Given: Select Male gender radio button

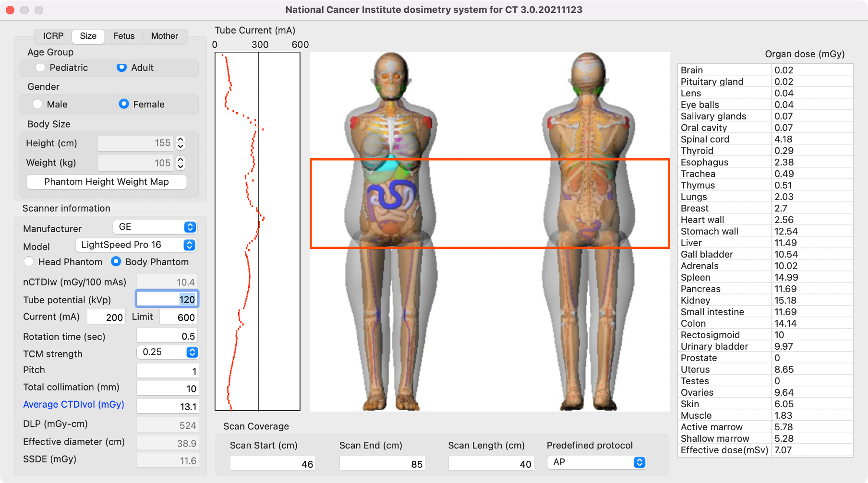Looking at the screenshot, I should pos(37,104).
